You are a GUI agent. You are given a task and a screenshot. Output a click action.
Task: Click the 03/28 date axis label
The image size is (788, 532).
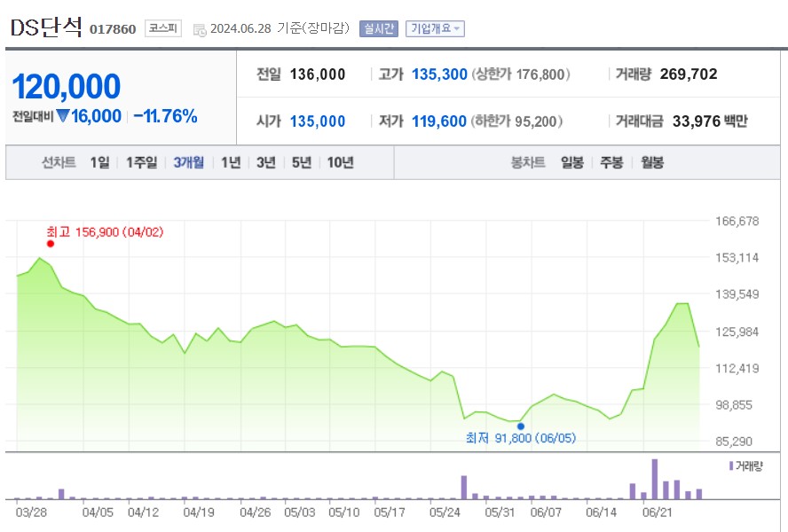click(x=31, y=512)
